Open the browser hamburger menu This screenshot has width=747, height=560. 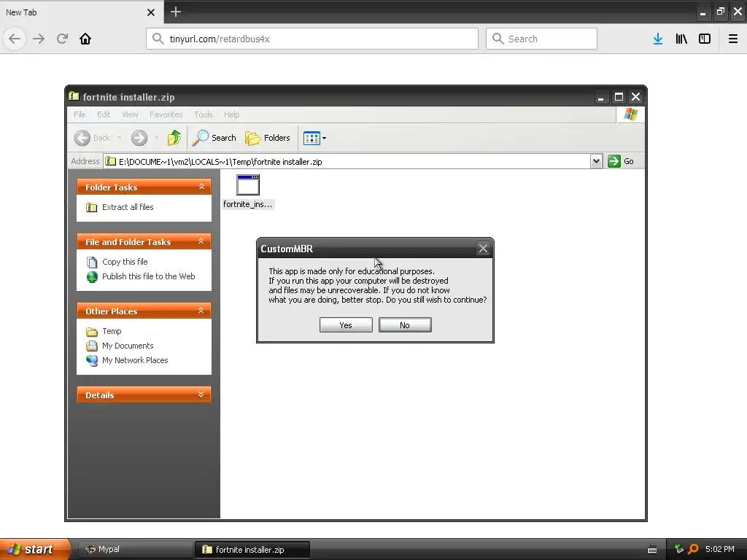pyautogui.click(x=733, y=39)
